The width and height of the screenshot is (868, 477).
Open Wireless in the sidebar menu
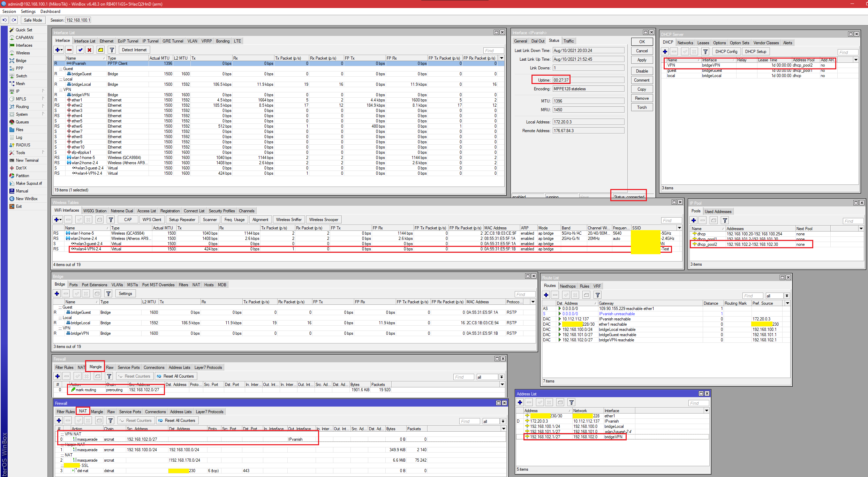(x=23, y=53)
